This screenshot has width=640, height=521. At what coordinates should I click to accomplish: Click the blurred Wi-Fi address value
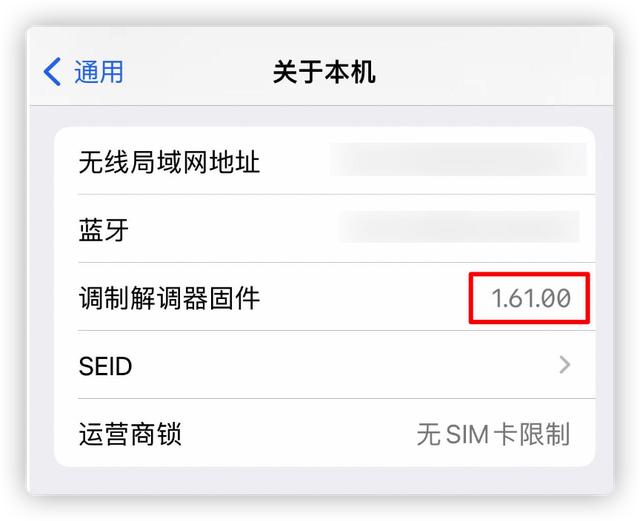458,160
